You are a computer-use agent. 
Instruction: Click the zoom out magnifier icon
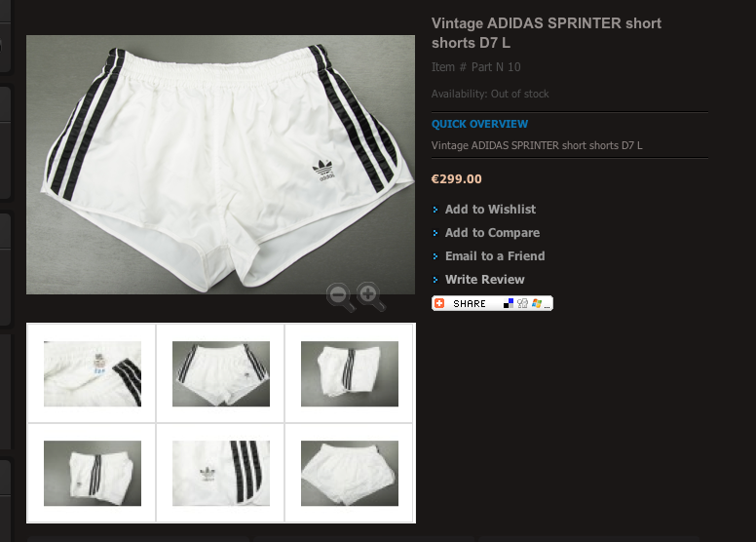(340, 295)
